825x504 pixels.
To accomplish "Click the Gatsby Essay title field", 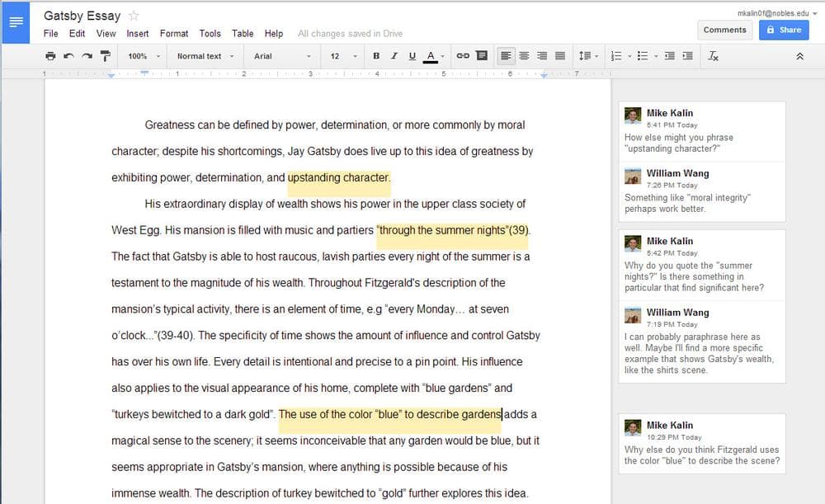I will (82, 15).
